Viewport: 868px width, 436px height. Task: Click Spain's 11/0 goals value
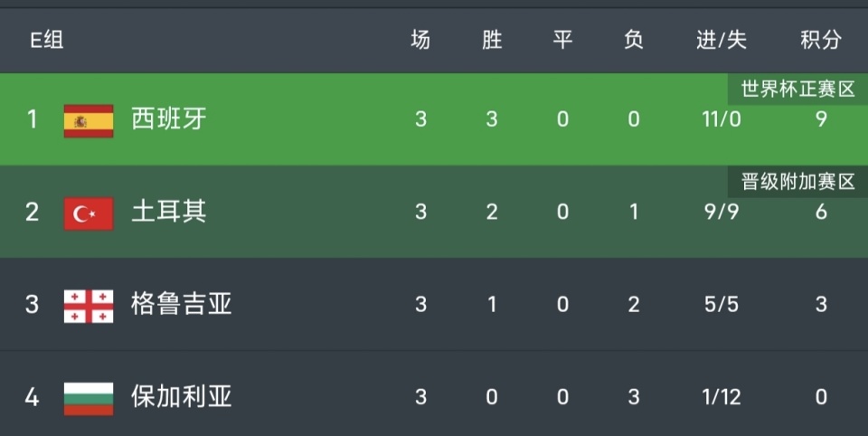[722, 119]
